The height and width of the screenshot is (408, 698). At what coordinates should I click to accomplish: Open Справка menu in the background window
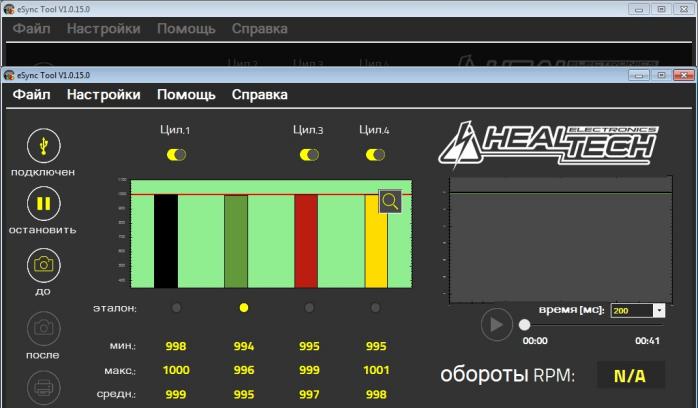pos(260,28)
